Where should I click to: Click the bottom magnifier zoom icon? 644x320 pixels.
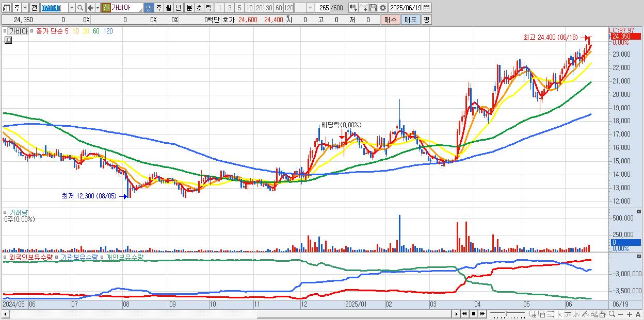point(612,314)
